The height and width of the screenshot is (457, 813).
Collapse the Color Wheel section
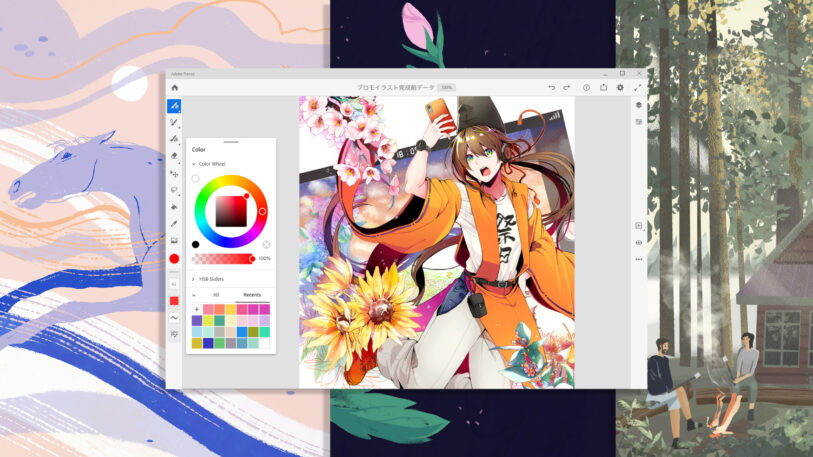[193, 163]
